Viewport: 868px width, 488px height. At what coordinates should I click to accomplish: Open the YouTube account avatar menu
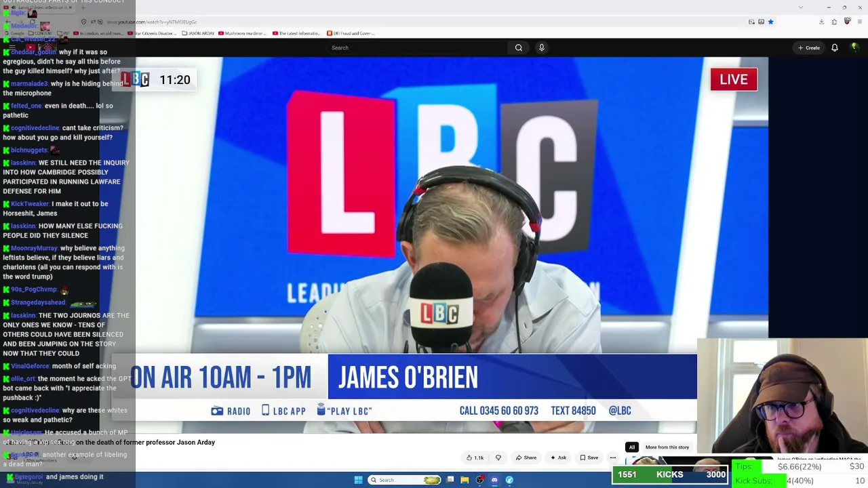pyautogui.click(x=854, y=47)
